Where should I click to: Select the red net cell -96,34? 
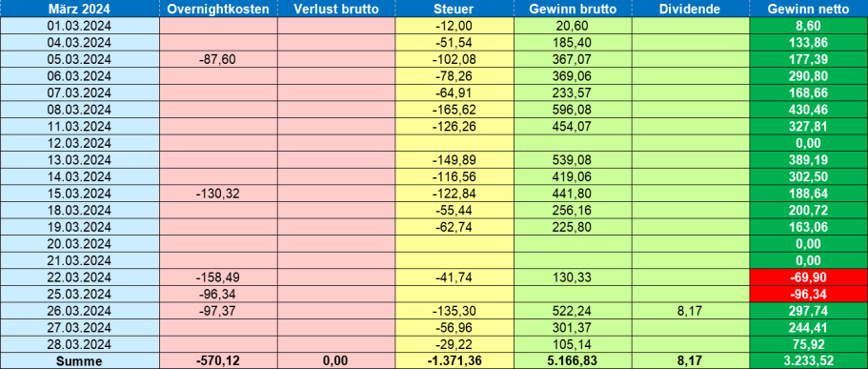click(x=809, y=293)
